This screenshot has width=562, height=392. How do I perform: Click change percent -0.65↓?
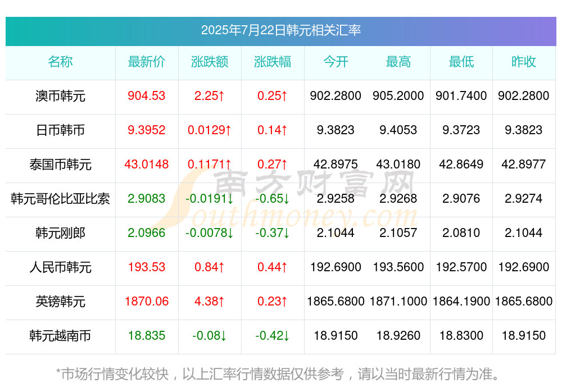point(273,198)
